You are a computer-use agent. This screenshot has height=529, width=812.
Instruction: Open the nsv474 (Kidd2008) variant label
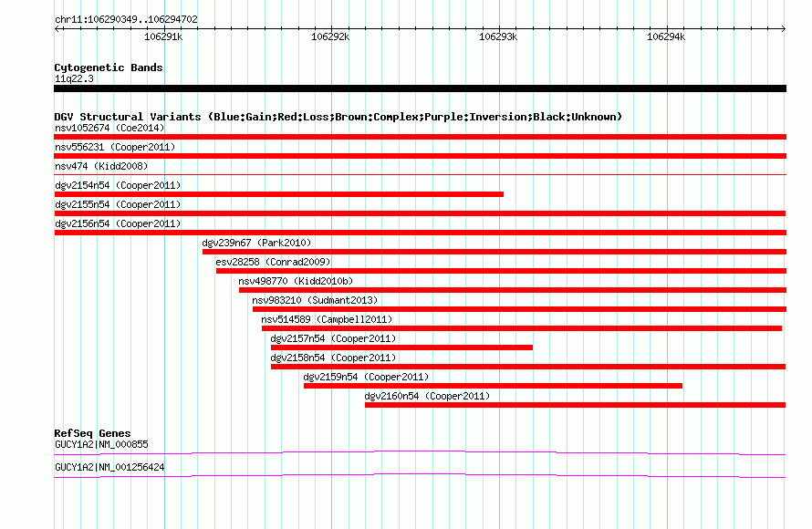click(101, 166)
